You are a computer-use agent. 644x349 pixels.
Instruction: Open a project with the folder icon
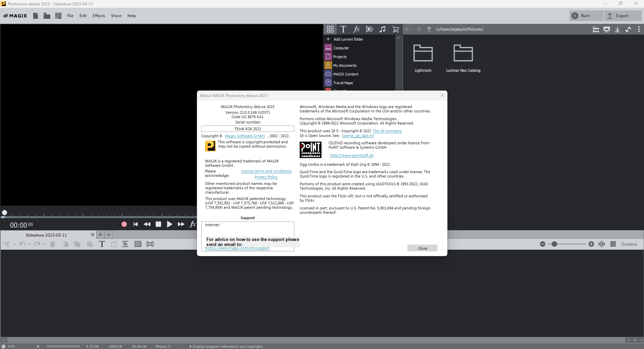pyautogui.click(x=47, y=16)
